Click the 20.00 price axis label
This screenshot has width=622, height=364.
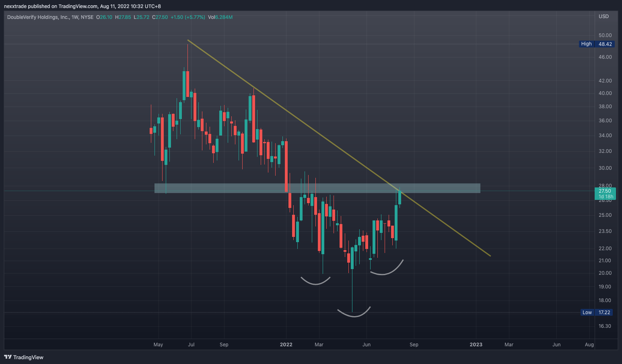point(605,273)
